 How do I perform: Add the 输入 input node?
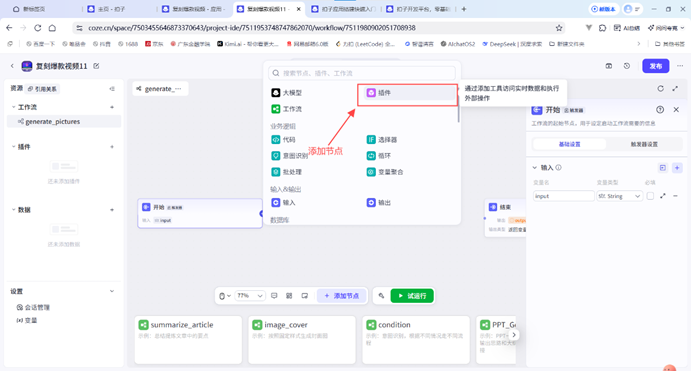pyautogui.click(x=283, y=203)
